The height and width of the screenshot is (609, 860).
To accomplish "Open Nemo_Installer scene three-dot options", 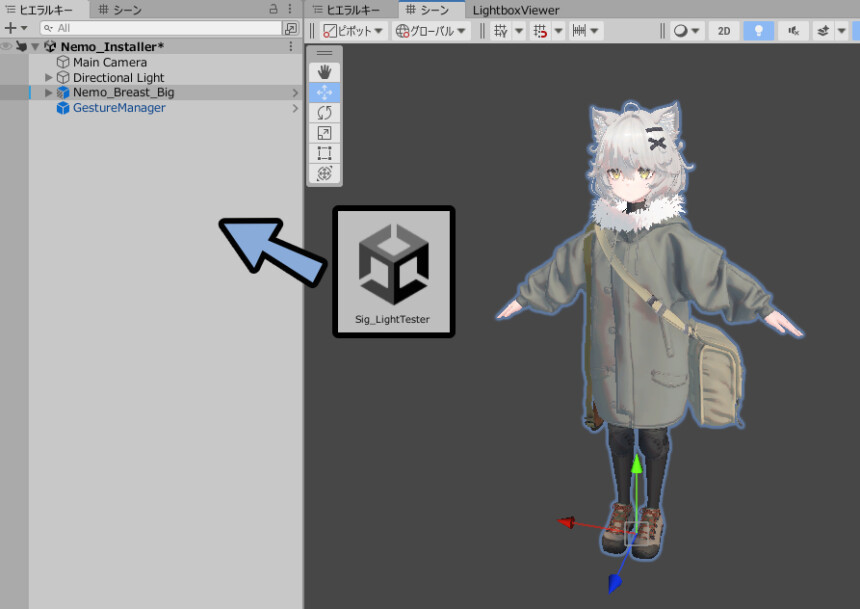I will (291, 47).
